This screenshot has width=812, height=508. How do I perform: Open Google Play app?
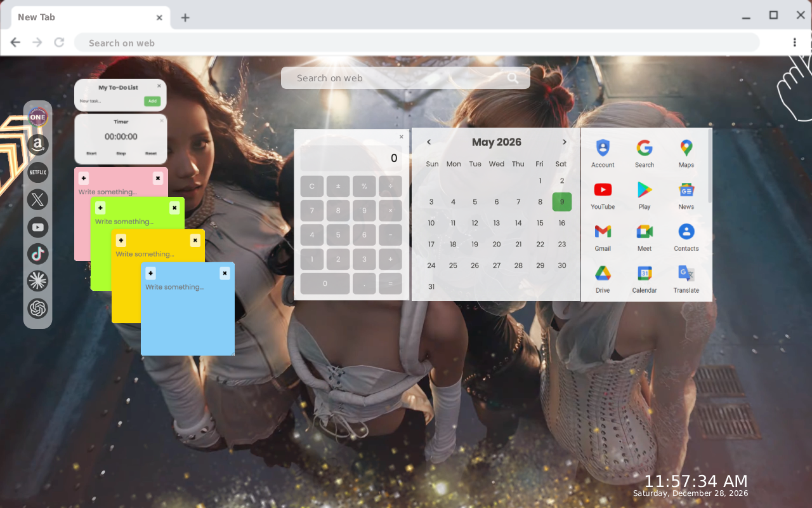(645, 195)
